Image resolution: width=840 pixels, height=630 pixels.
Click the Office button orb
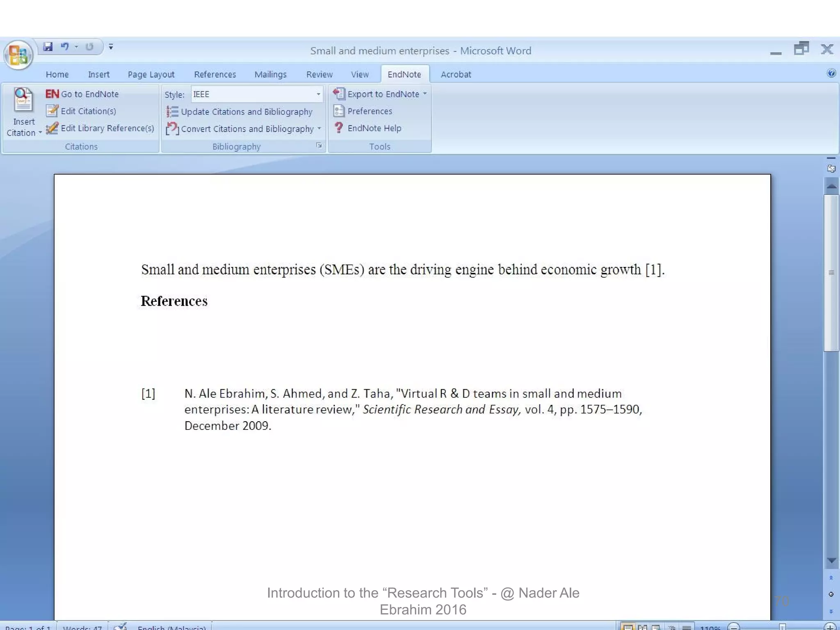[18, 55]
